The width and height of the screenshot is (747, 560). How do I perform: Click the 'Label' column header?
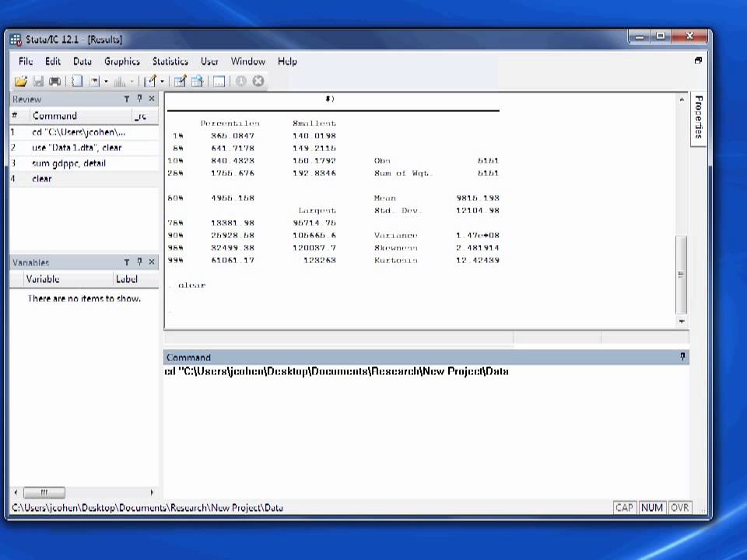tap(135, 279)
